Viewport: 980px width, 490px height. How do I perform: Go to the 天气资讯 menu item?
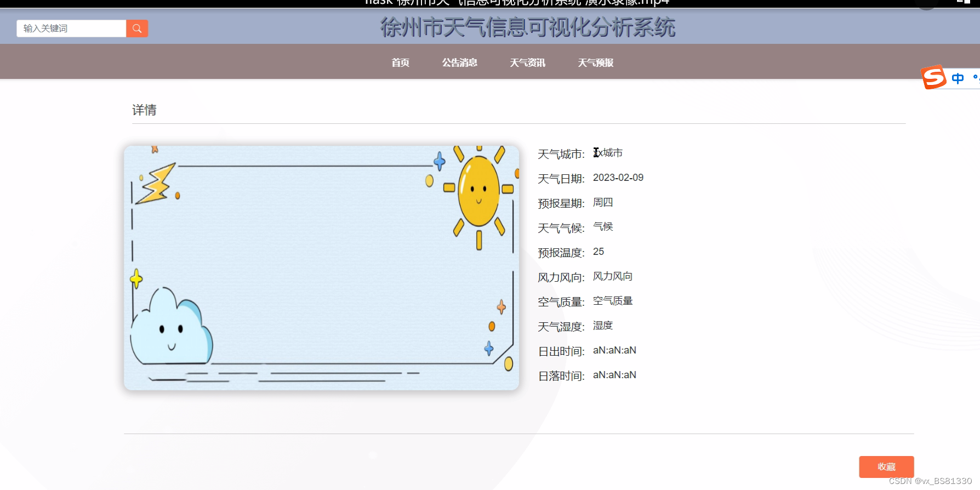pyautogui.click(x=527, y=62)
